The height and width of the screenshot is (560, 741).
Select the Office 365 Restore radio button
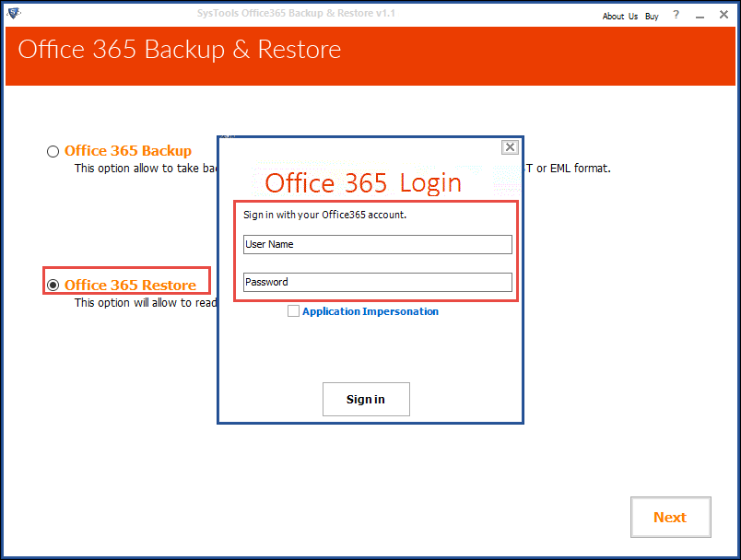53,286
